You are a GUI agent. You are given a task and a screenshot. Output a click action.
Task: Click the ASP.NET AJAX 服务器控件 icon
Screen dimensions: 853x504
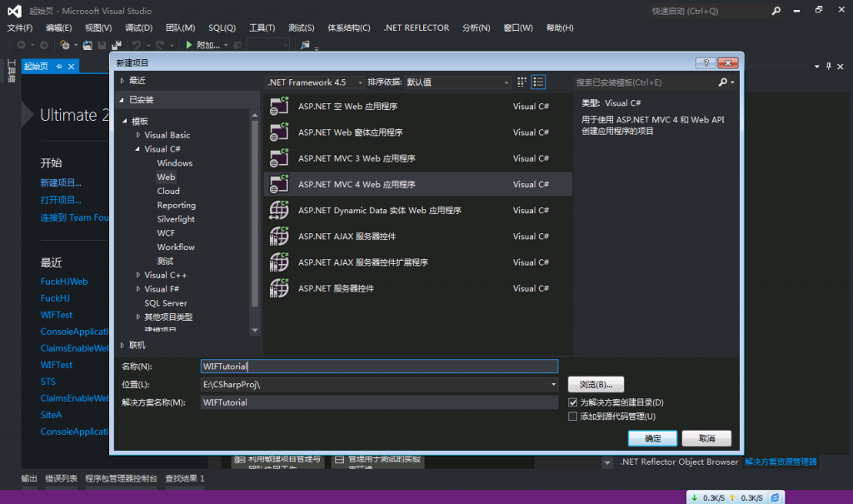point(279,237)
